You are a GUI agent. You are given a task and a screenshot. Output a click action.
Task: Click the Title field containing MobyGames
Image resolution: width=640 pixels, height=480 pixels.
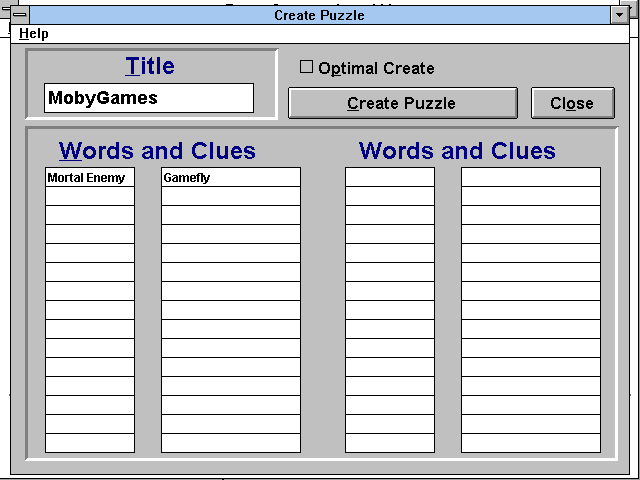pos(149,98)
